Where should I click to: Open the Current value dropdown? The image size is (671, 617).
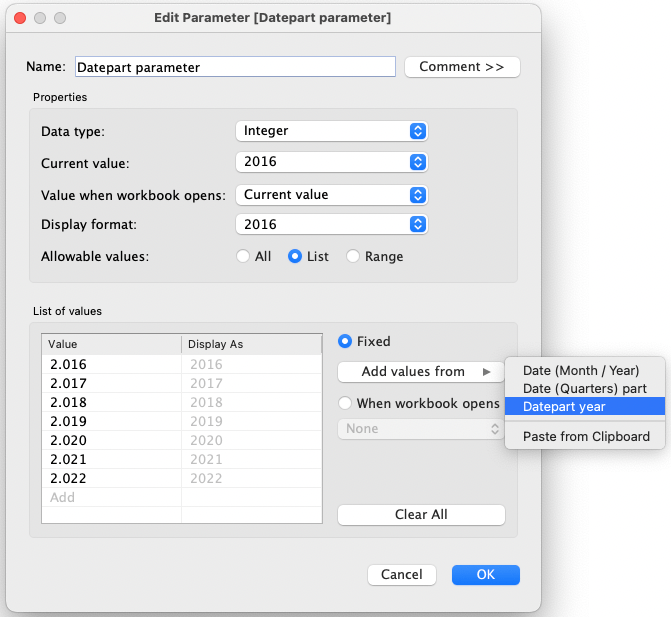point(331,161)
